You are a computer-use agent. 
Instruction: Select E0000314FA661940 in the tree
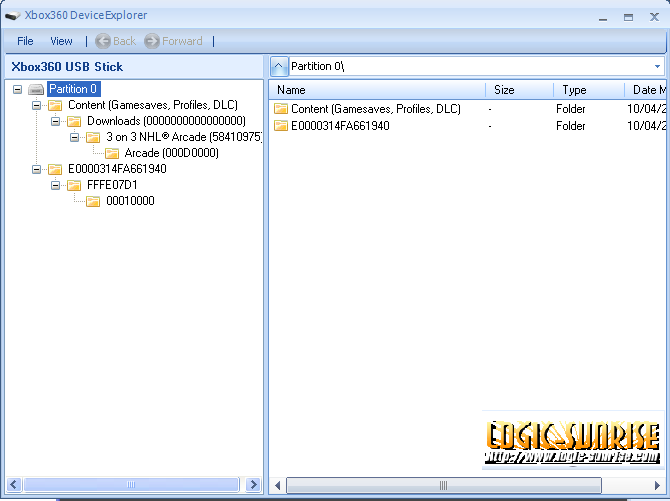click(x=117, y=169)
